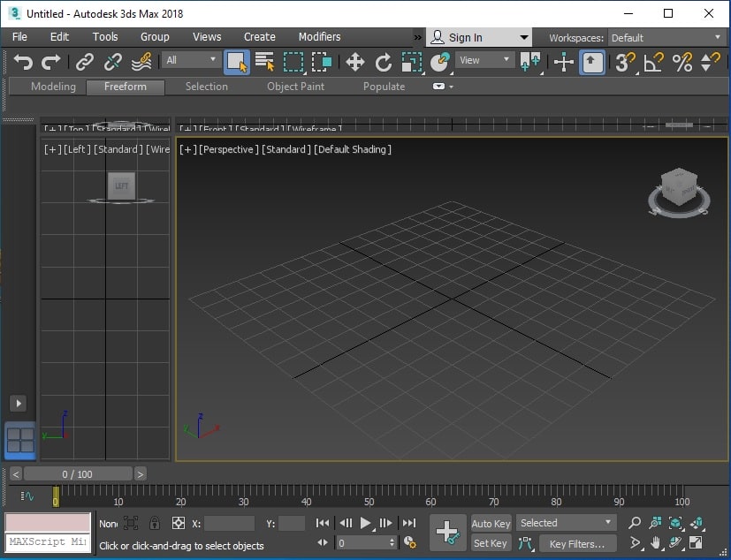Undo the last action
The width and height of the screenshot is (731, 560).
(23, 62)
